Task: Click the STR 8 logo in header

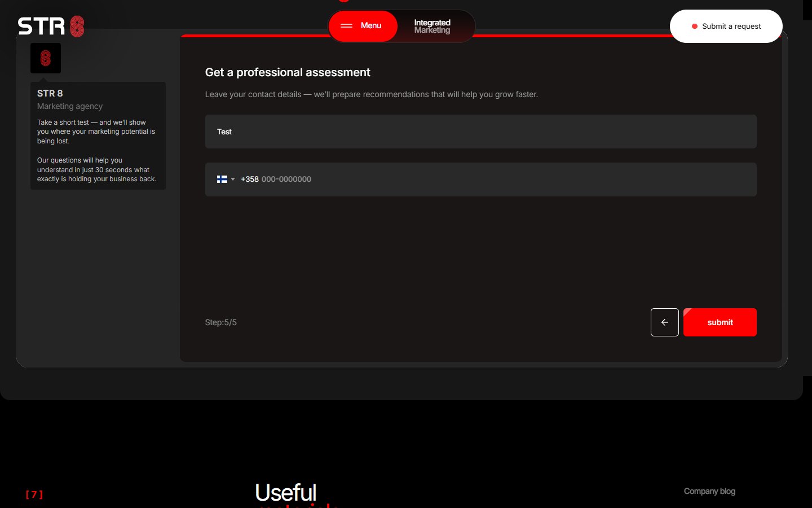Action: click(51, 27)
